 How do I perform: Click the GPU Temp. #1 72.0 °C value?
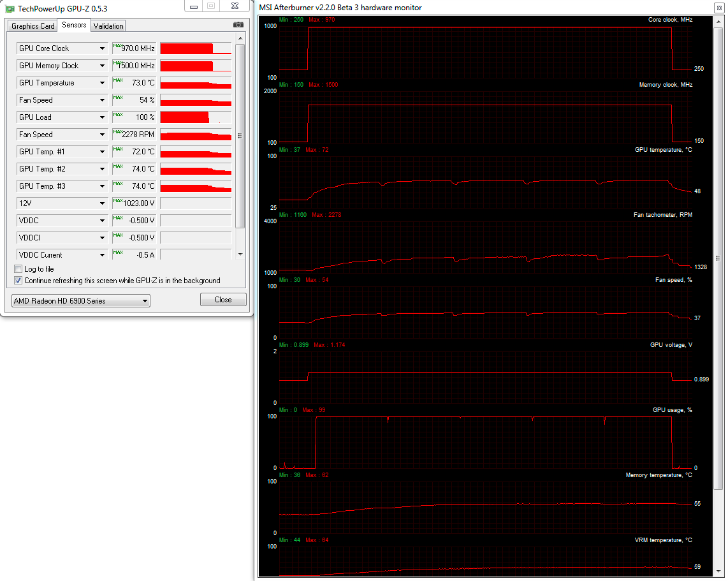click(134, 151)
